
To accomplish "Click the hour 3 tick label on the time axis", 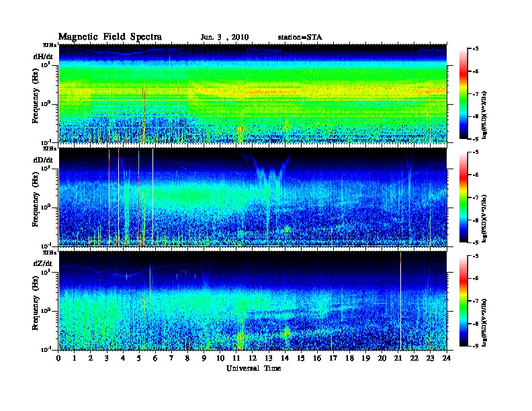I will pos(107,358).
